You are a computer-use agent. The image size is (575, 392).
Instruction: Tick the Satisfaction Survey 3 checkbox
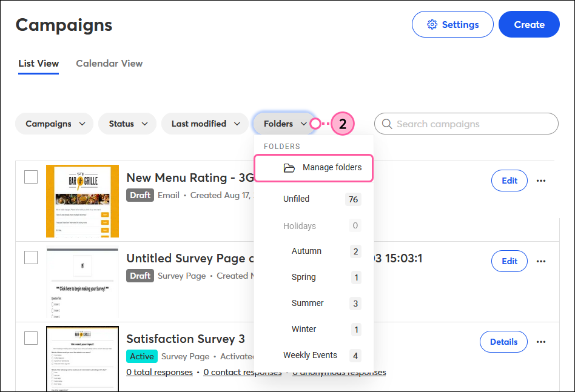click(x=31, y=338)
